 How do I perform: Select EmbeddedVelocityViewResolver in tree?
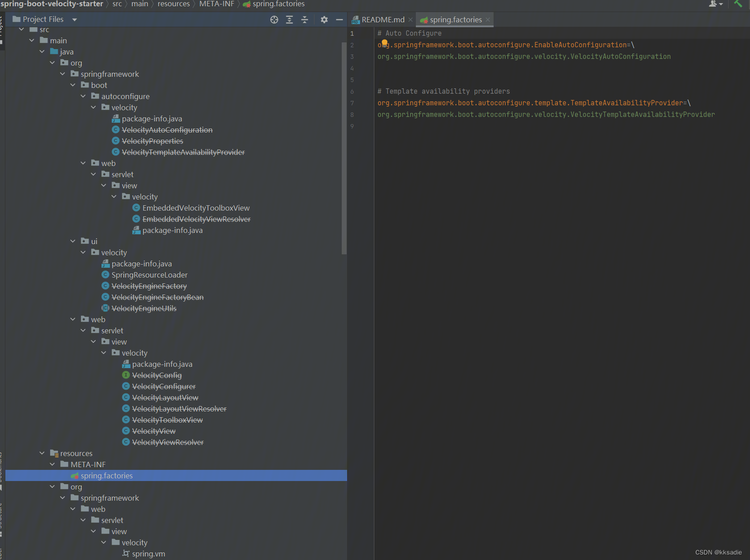coord(196,219)
